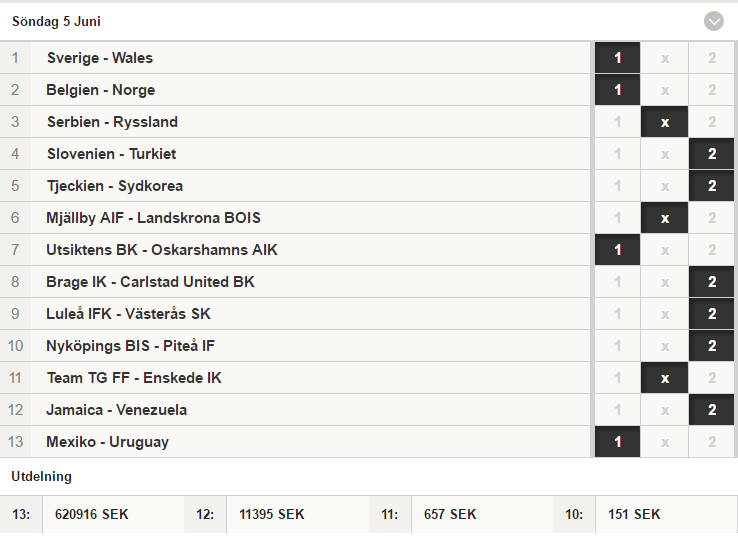Pick 2 for Utsiktens BK - Oskarshamns AIK
Screen dimensions: 738x537
click(713, 250)
